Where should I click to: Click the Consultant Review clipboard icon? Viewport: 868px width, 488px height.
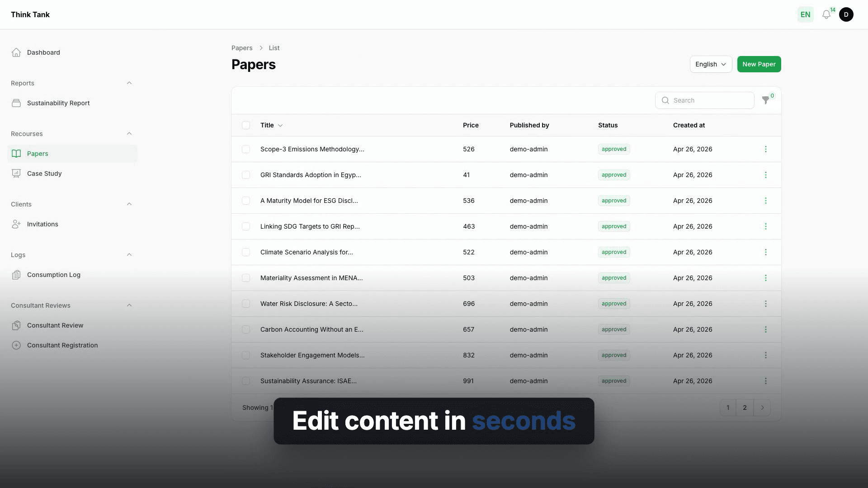(16, 325)
